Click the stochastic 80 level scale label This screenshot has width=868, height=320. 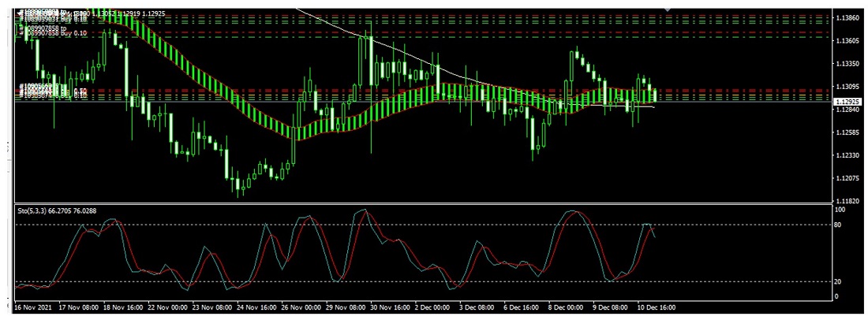(840, 225)
